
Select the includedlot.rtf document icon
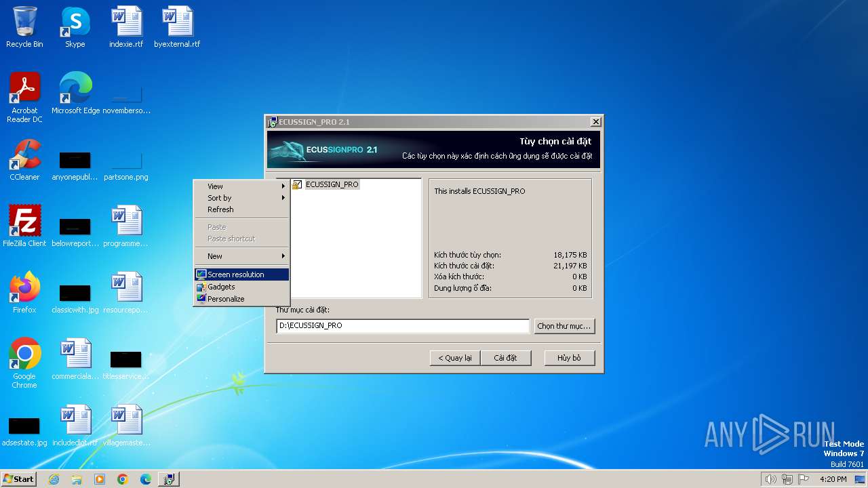[x=75, y=426]
